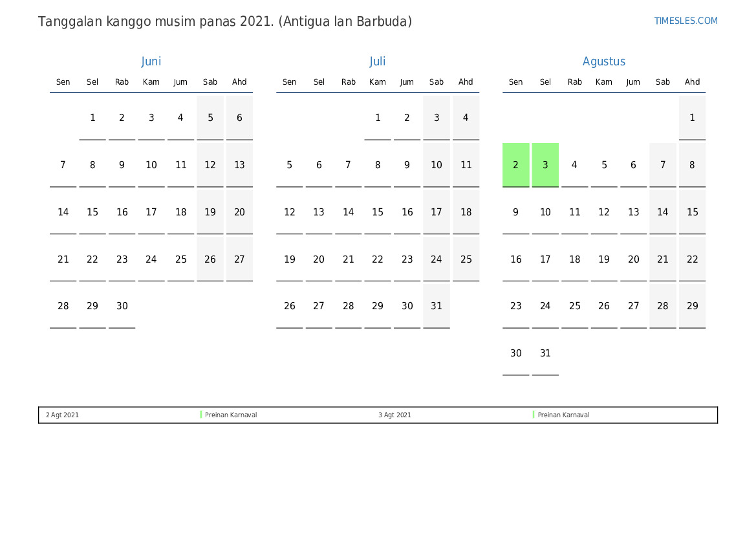Select July 1 in Juli calendar
The height and width of the screenshot is (535, 756).
pos(378,118)
